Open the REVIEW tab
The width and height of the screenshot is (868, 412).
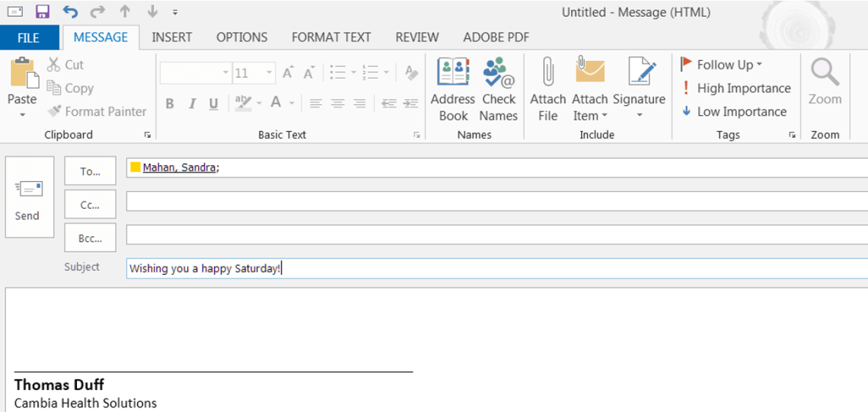coord(416,37)
